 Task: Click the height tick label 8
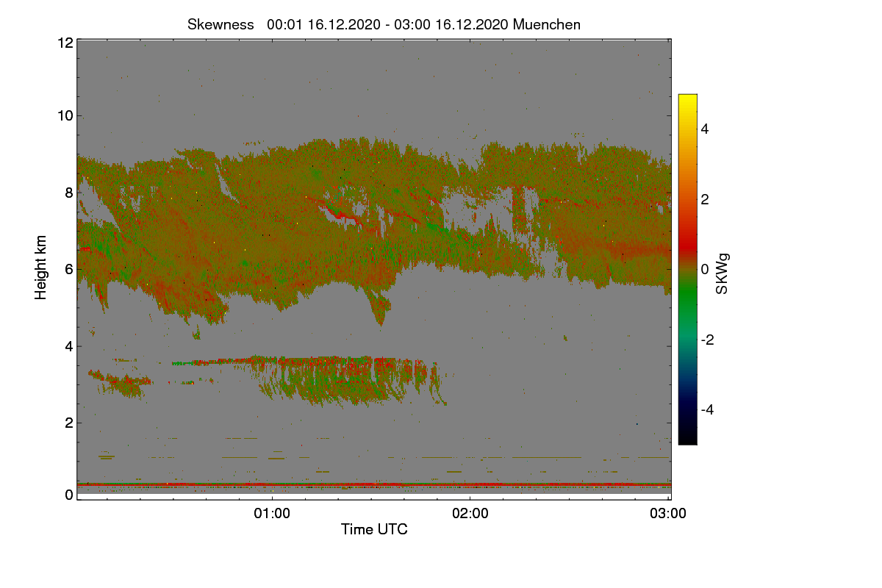(69, 193)
